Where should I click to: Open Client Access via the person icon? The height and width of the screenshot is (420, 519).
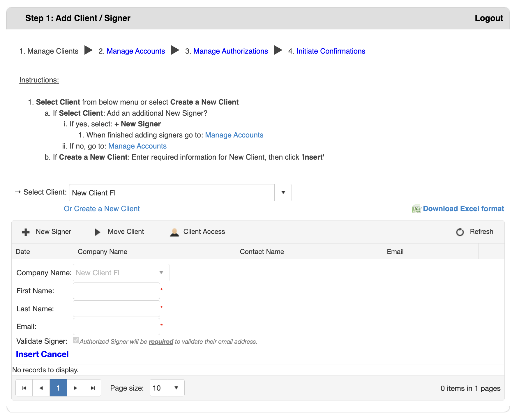(174, 232)
